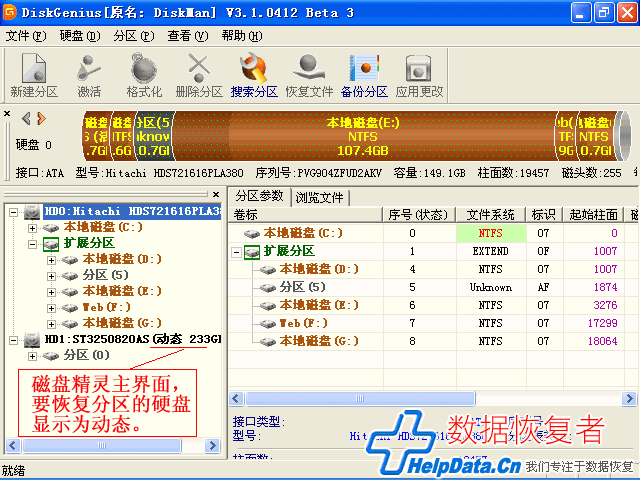Click the partition table horizontal scrollbar thumb
This screenshot has width=640, height=480.
[360, 398]
